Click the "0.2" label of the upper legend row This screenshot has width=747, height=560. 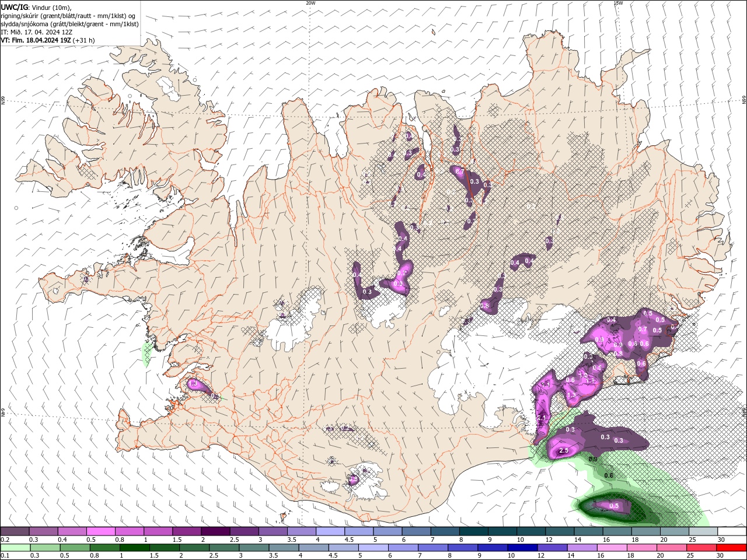click(5, 540)
